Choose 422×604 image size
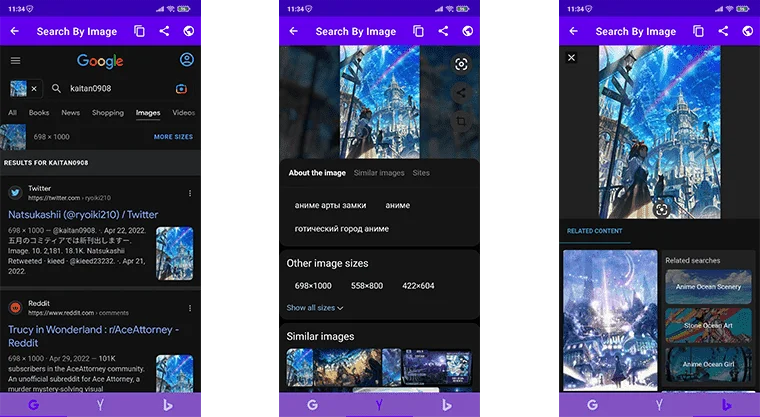The height and width of the screenshot is (417, 760). click(418, 286)
